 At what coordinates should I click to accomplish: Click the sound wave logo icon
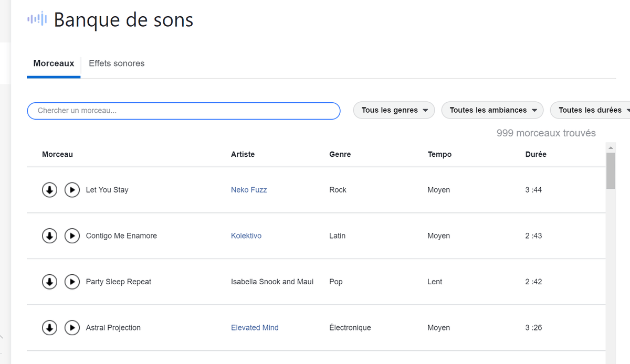click(37, 19)
